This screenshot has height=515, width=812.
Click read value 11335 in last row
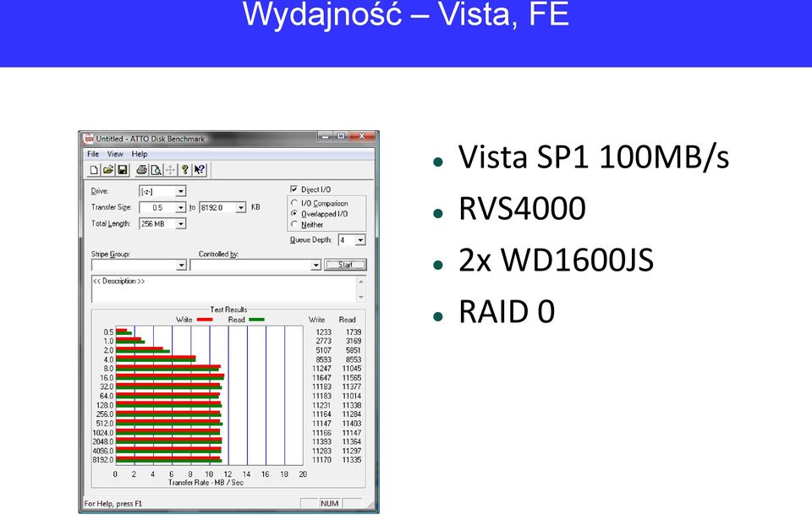tap(352, 460)
